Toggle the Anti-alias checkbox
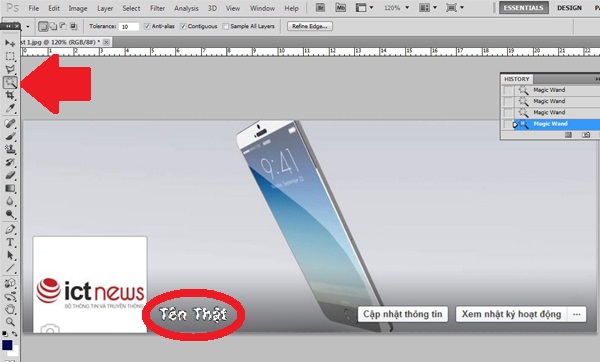The height and width of the screenshot is (362, 600). pos(147,26)
